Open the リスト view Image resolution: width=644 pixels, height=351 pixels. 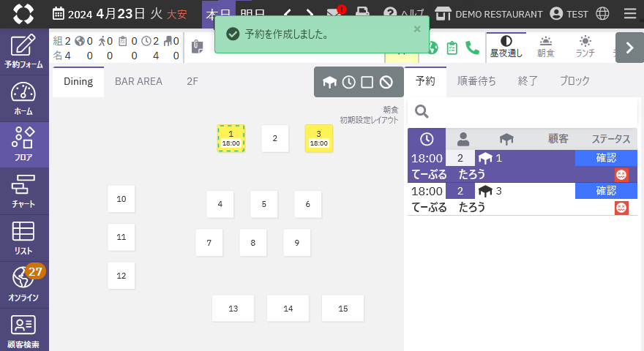pyautogui.click(x=24, y=237)
